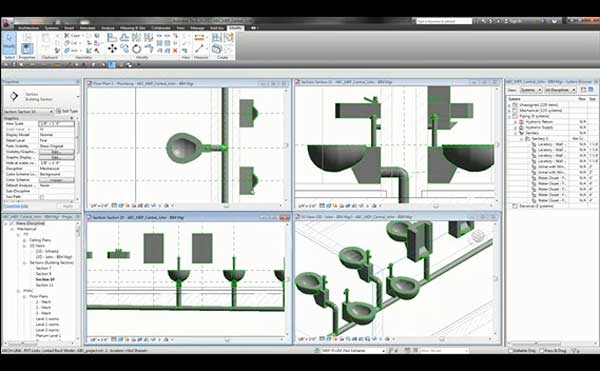The height and width of the screenshot is (371, 600).
Task: Open the All Disciplines dropdown
Action: pyautogui.click(x=560, y=90)
